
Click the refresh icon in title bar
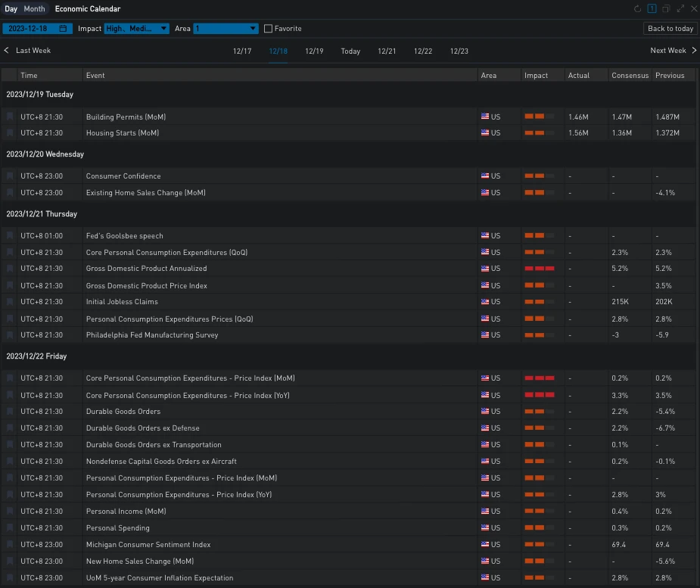point(637,9)
